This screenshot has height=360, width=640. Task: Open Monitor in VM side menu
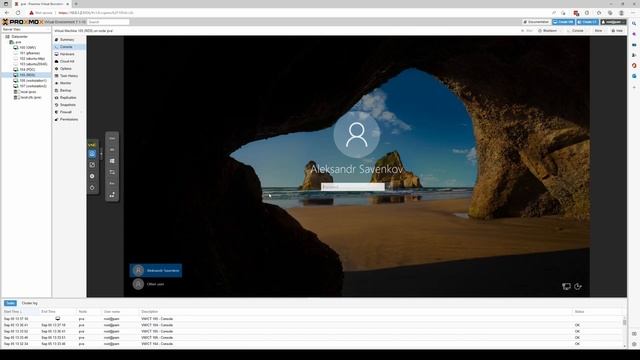point(66,83)
